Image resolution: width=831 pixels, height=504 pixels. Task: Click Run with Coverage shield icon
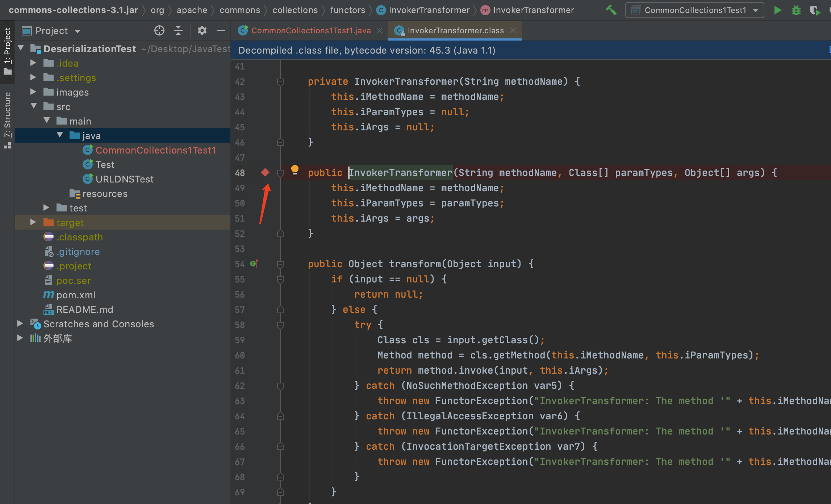click(814, 10)
